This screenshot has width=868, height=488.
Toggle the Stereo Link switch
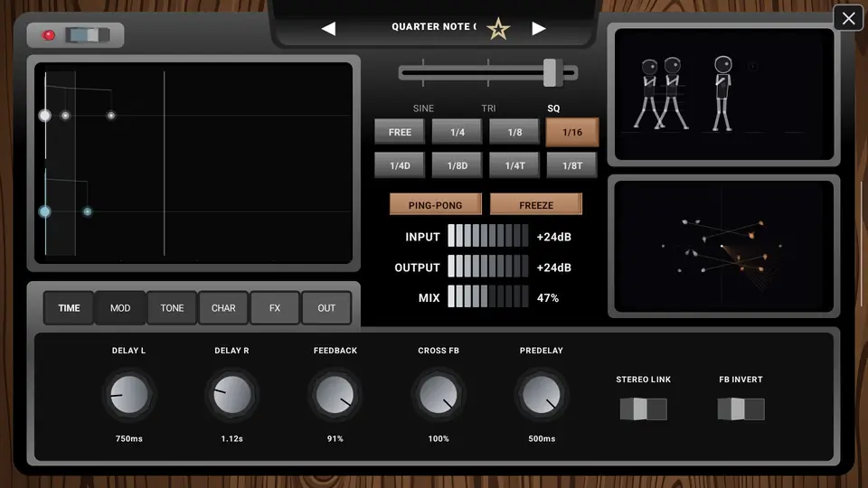[643, 408]
